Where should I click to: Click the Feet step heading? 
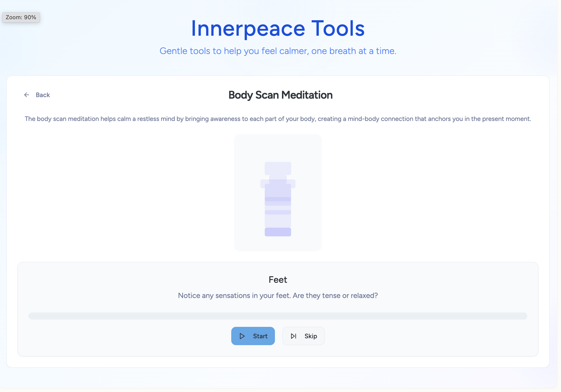(x=278, y=280)
